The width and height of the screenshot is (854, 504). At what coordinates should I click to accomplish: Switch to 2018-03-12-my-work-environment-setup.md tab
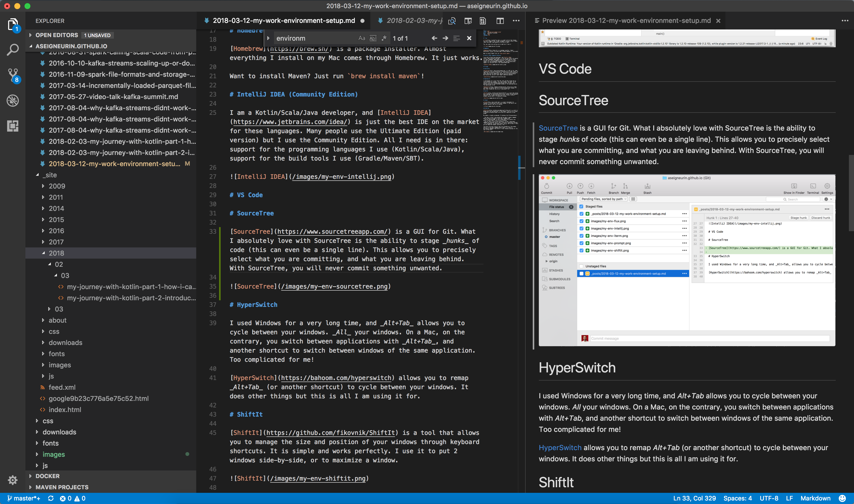tap(284, 21)
